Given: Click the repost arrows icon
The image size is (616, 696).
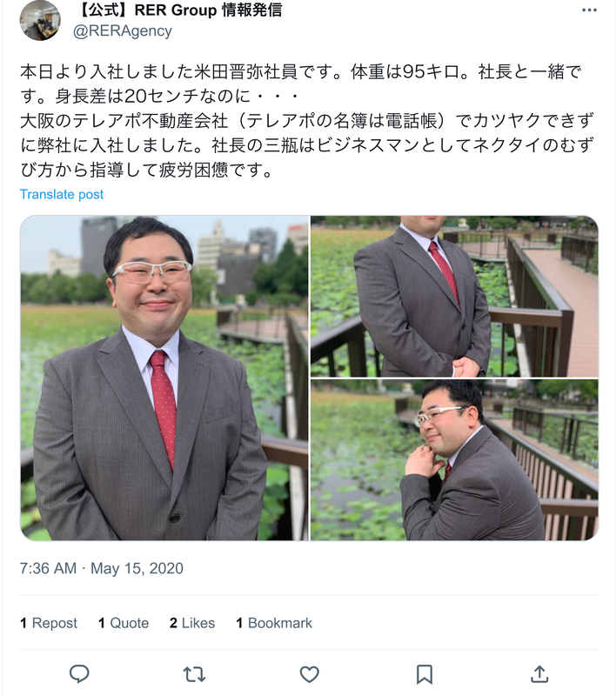Looking at the screenshot, I should pyautogui.click(x=194, y=674).
